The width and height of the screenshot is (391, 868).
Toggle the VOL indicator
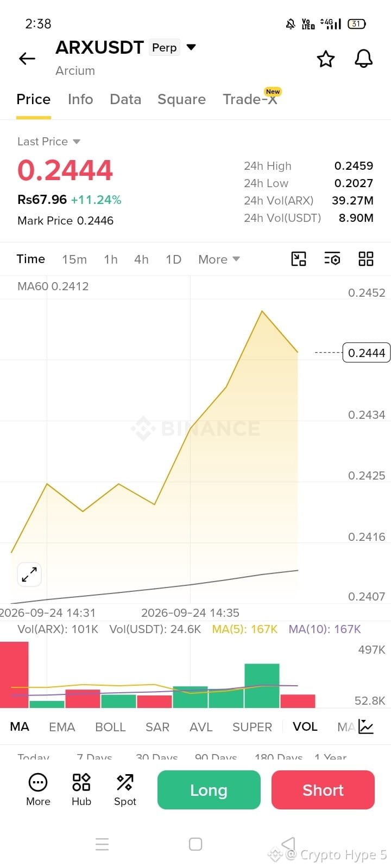pos(305,726)
